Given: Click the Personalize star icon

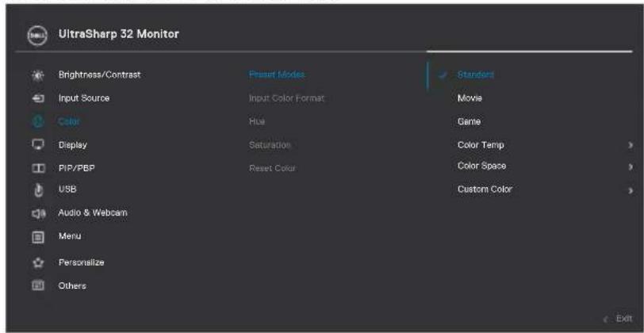Looking at the screenshot, I should click(37, 262).
